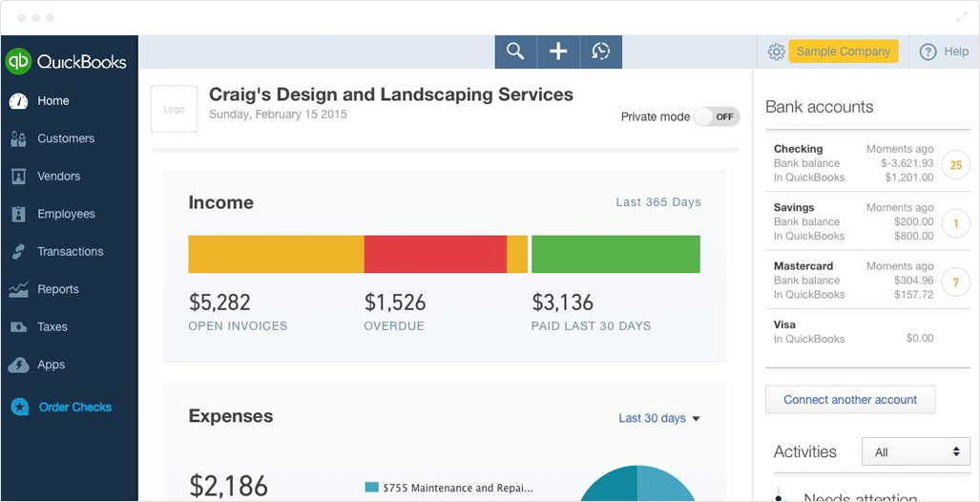Click the Logo placeholder box

tap(174, 110)
